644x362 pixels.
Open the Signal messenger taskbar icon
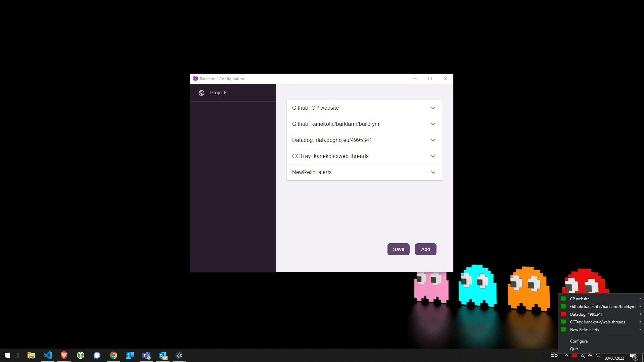coord(97,355)
